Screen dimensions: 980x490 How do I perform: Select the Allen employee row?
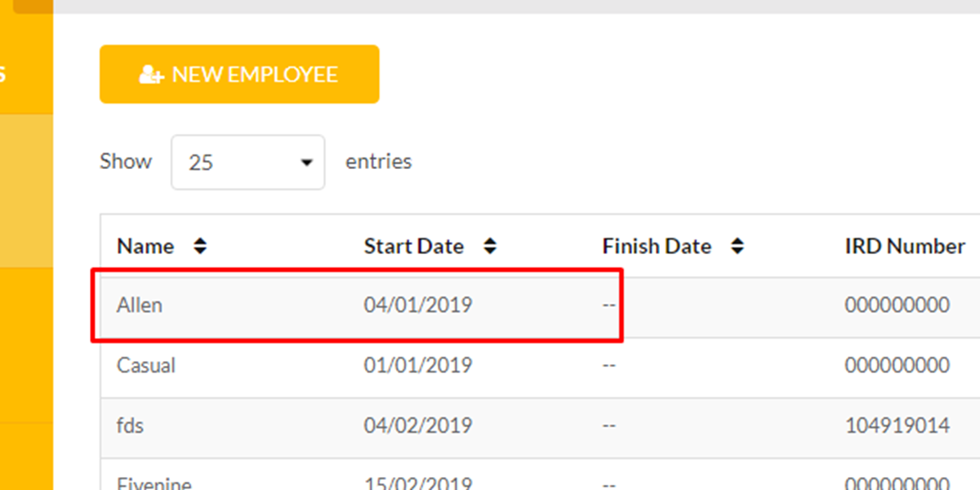[x=540, y=305]
